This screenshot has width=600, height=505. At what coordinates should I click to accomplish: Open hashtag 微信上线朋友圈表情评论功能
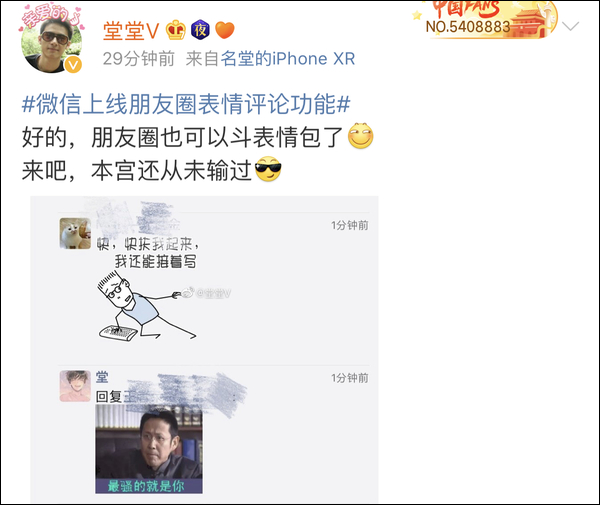click(186, 104)
